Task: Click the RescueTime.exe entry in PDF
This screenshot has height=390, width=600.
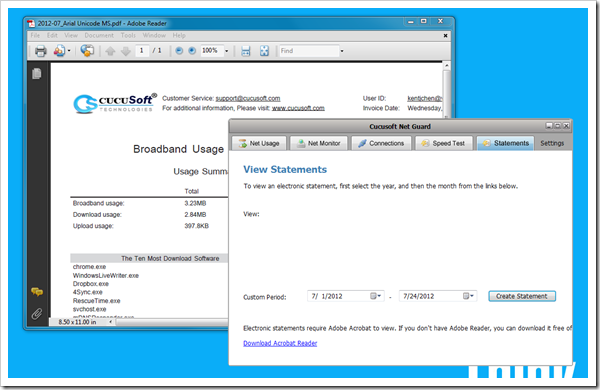Action: pos(97,301)
